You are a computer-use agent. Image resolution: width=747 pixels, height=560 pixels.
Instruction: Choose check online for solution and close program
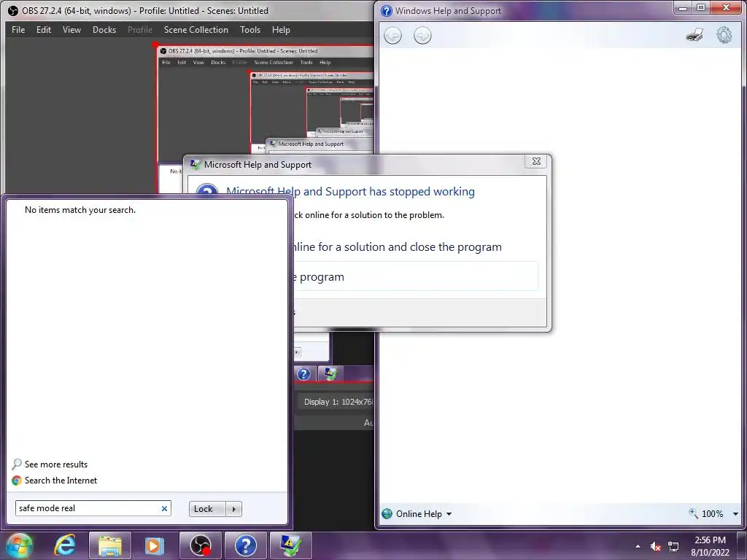coord(396,246)
